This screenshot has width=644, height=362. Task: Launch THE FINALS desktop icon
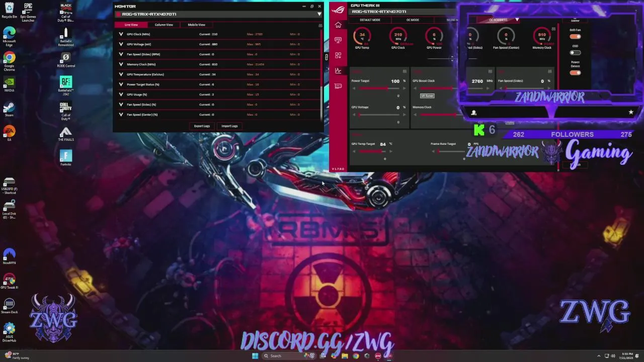(66, 133)
